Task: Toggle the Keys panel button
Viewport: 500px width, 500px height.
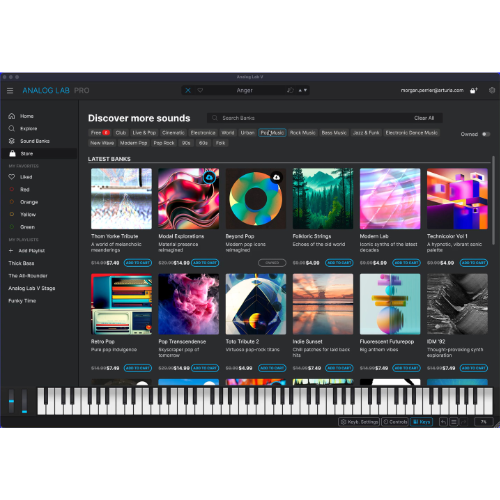Action: coord(421,422)
